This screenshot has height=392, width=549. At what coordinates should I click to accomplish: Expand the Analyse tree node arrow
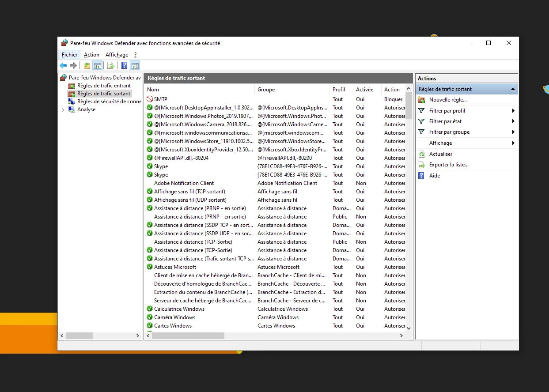pos(63,109)
